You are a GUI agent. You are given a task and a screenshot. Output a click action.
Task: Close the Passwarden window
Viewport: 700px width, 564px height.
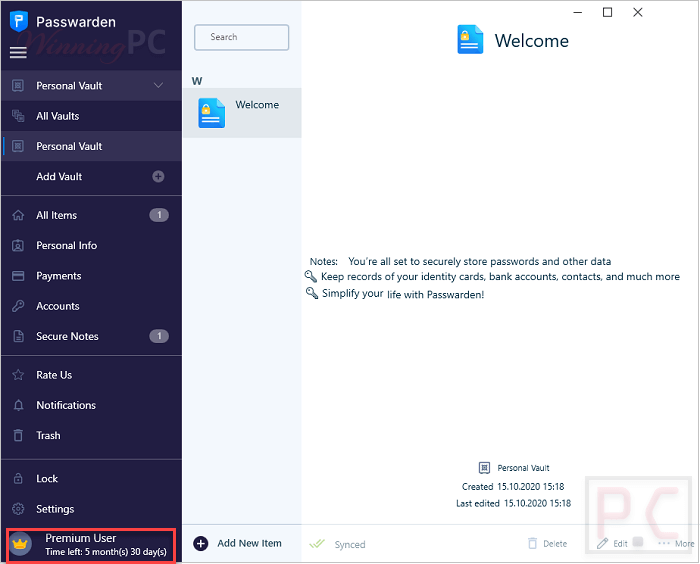point(638,13)
